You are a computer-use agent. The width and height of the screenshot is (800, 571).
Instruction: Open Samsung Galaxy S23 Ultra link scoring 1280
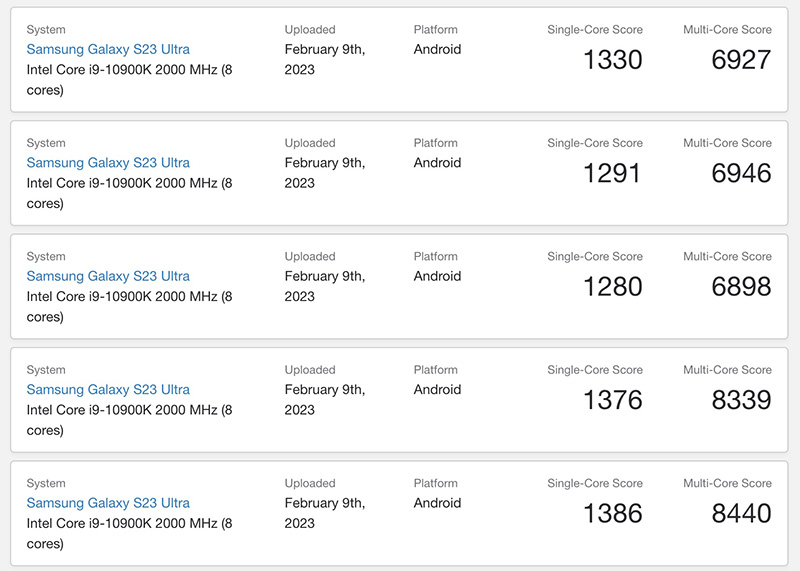[x=108, y=276]
